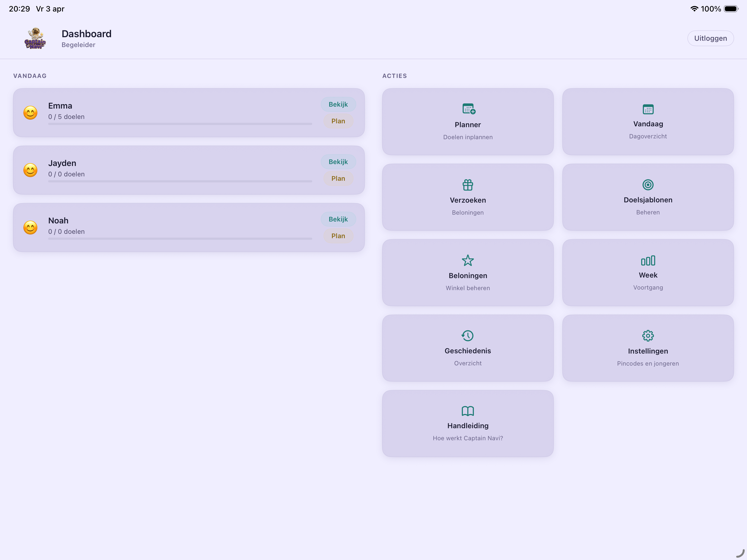Open the Beloningen star icon
Viewport: 747px width, 560px height.
pyautogui.click(x=468, y=260)
